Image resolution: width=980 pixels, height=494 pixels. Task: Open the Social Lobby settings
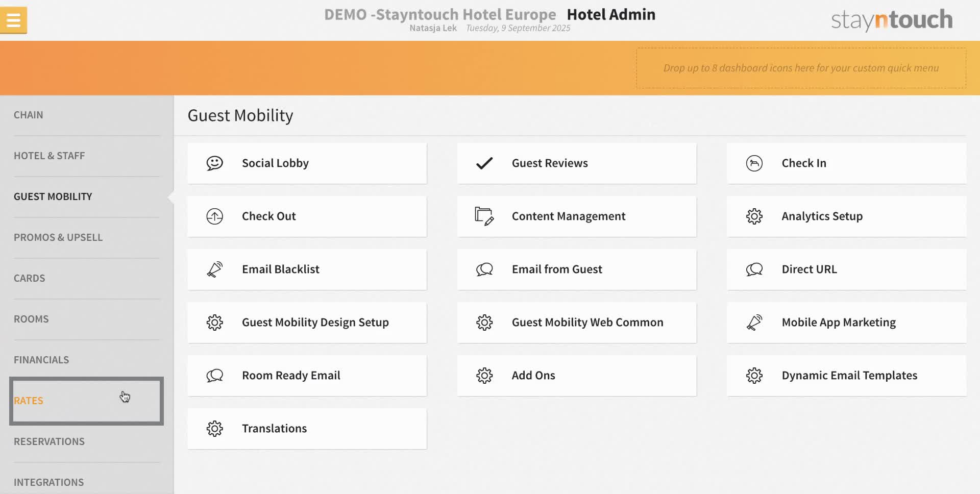[x=307, y=163]
